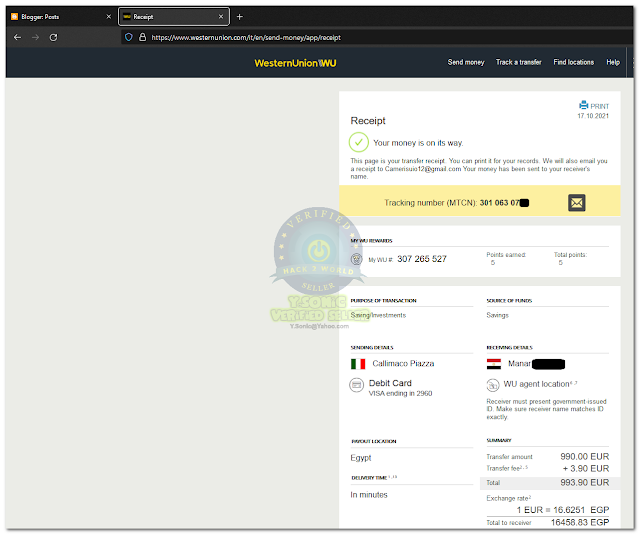Click the green checkmark circle icon
This screenshot has width=639, height=534.
[359, 142]
